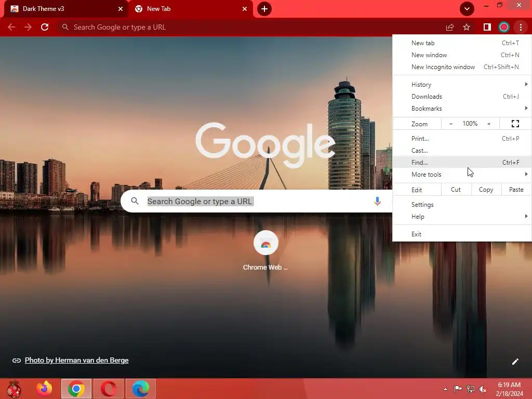Click the magnifier icon in the search box

[135, 201]
